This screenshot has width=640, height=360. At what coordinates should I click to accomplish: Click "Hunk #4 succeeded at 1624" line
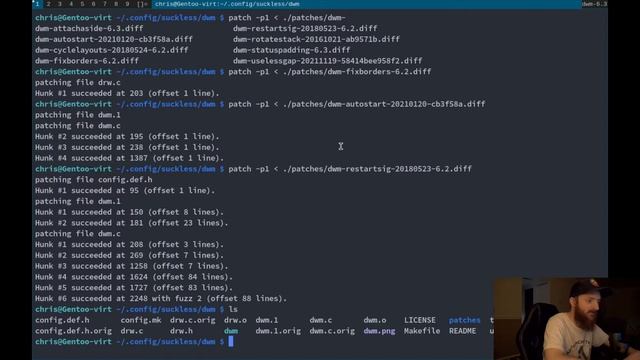(x=134, y=277)
